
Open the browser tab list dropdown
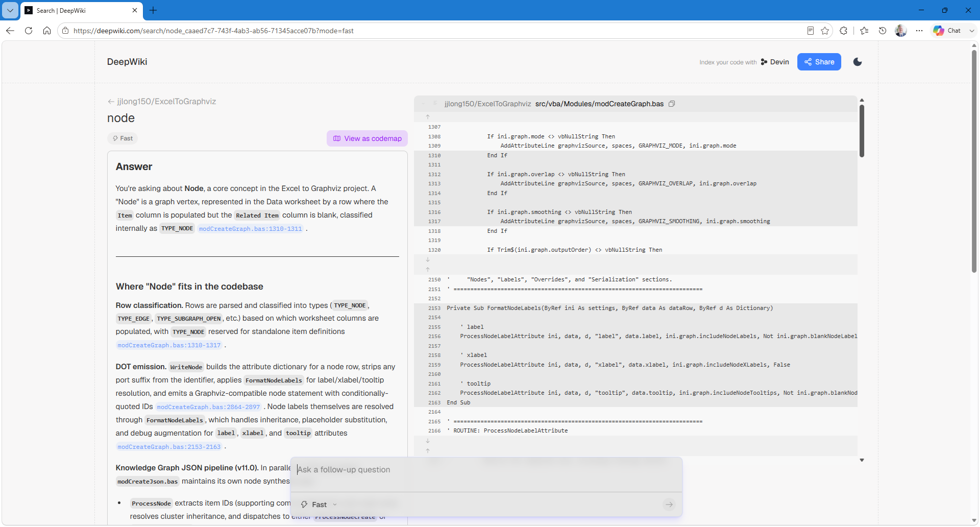[10, 10]
